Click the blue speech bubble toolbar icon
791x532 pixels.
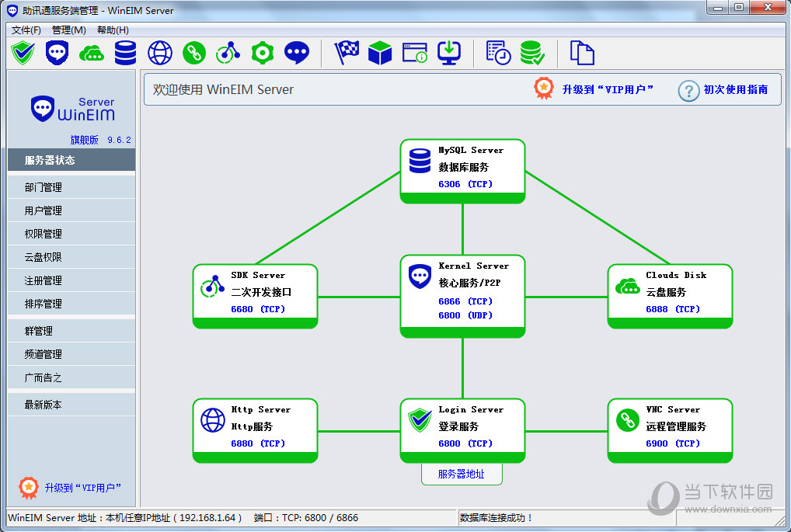(x=297, y=53)
